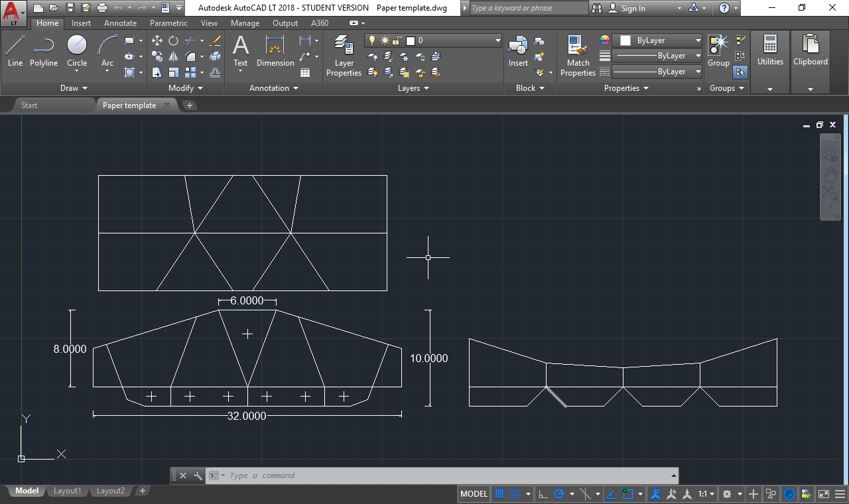Click the Mirror tool in Modify panel

pos(173,56)
